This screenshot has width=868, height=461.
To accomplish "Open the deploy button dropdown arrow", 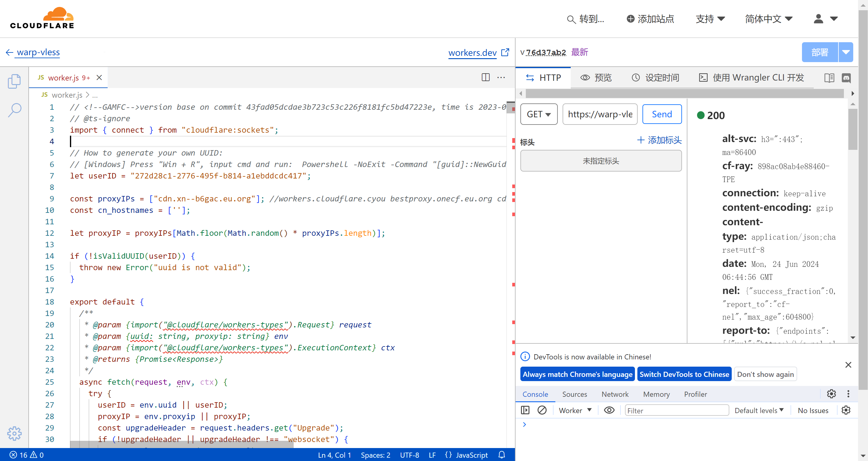I will pyautogui.click(x=846, y=52).
